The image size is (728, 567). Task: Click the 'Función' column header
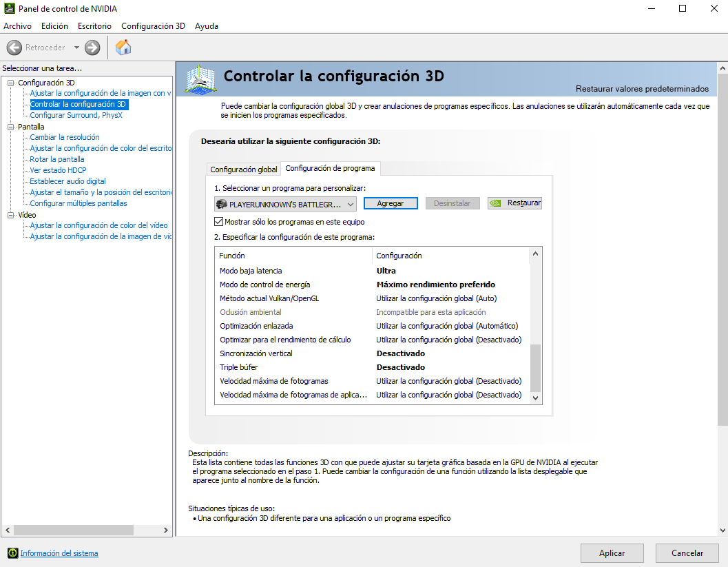pyautogui.click(x=293, y=256)
